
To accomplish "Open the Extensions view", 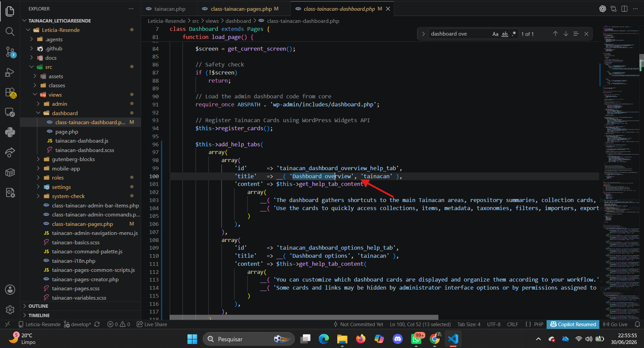I will pyautogui.click(x=10, y=92).
